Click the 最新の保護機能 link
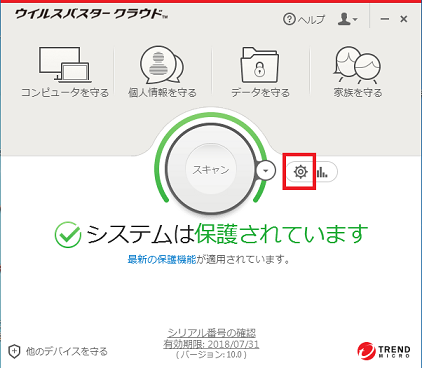 tap(162, 259)
